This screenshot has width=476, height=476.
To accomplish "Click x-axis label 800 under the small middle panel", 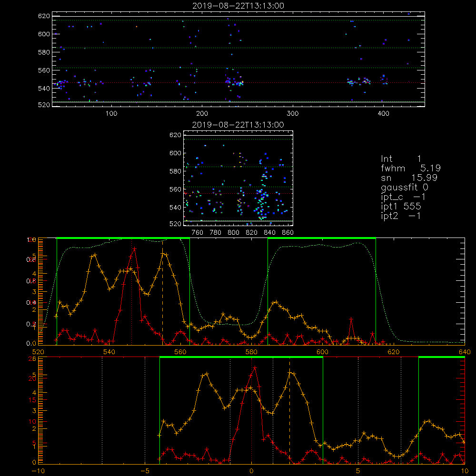I will (x=233, y=233).
